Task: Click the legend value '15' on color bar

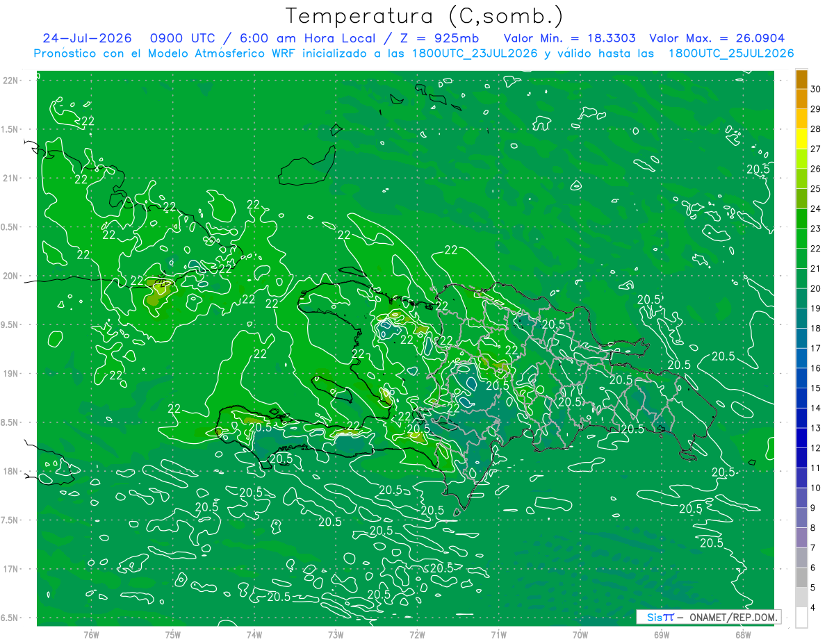Action: [816, 388]
